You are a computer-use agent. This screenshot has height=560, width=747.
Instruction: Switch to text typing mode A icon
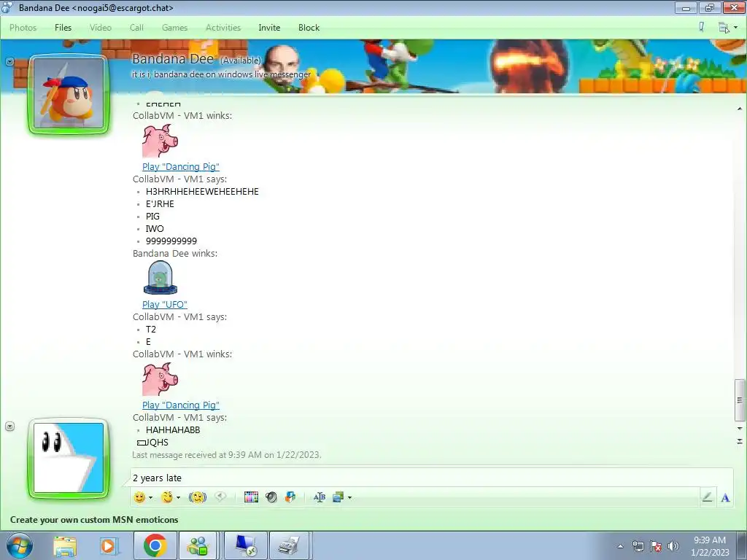(x=726, y=497)
